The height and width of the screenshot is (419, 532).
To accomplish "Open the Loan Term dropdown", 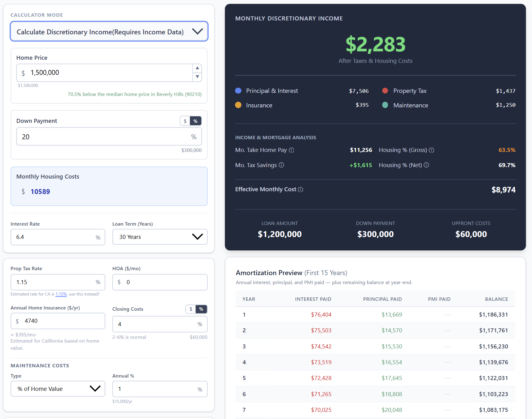I will pyautogui.click(x=160, y=237).
